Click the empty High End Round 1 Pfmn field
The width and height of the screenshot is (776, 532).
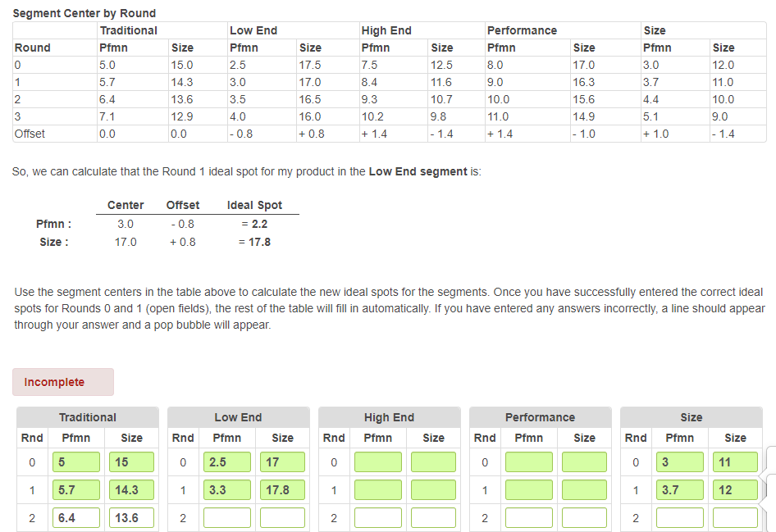378,489
